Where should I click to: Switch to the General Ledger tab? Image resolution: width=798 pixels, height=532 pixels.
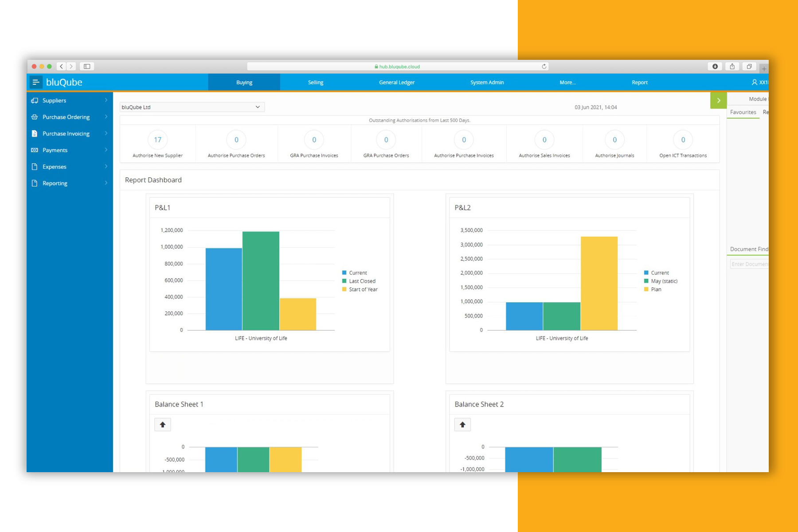point(396,82)
